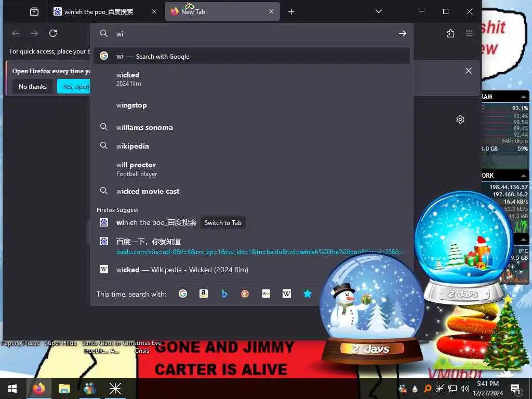Click the 198.44.136.57 address in gadget
The image size is (532, 399).
coord(508,187)
